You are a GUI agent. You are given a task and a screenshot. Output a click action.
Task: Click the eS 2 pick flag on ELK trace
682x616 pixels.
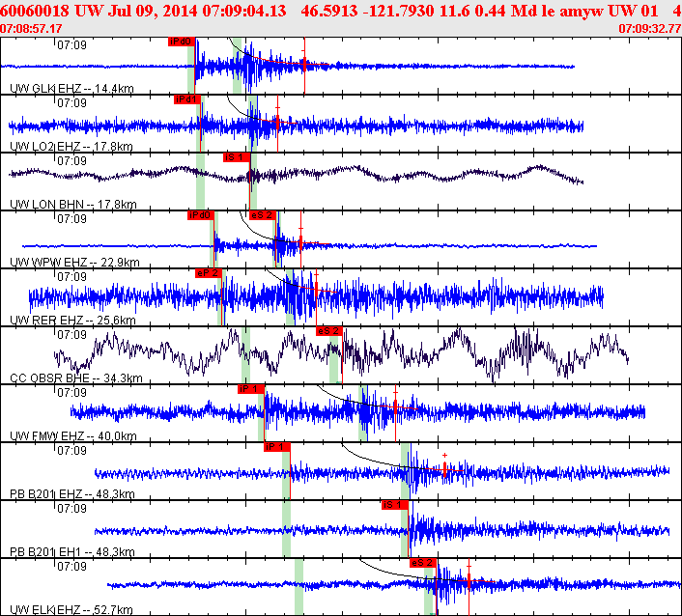(423, 563)
